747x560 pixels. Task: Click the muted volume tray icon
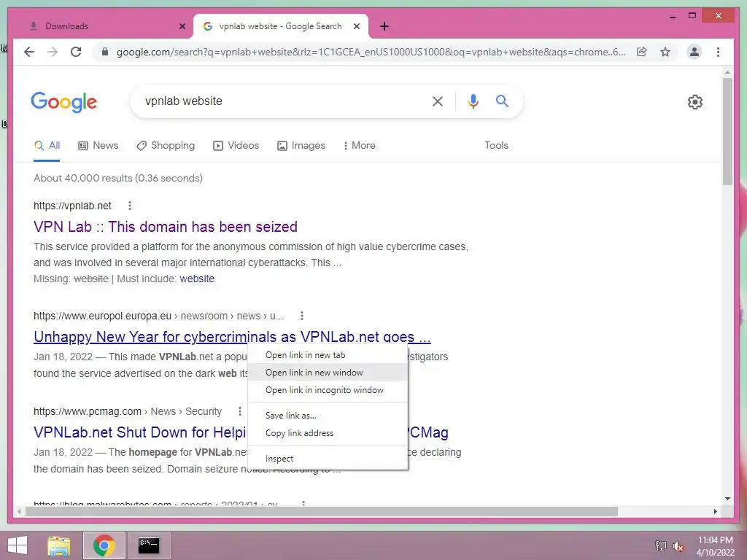678,546
